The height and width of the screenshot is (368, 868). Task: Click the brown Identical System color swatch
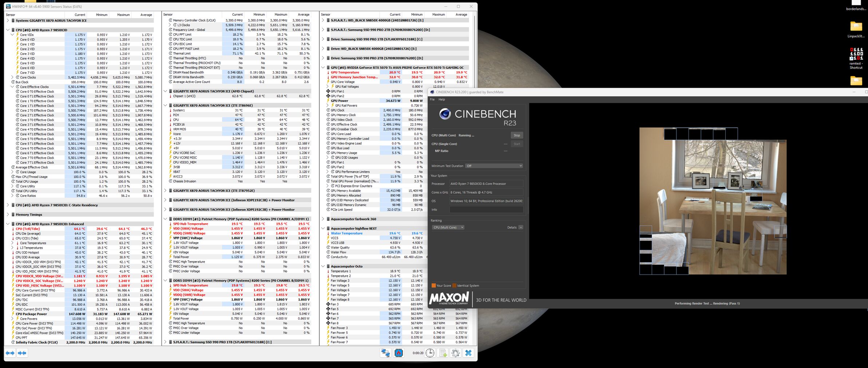(454, 285)
